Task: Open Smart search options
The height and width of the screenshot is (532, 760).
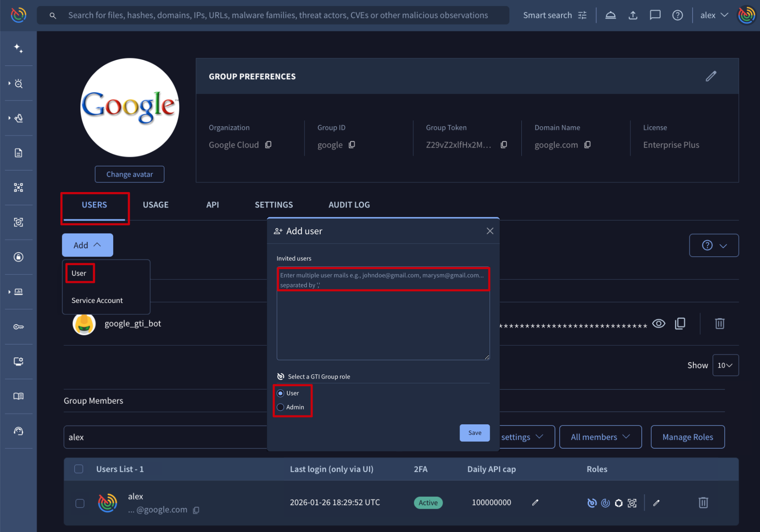Action: pos(555,15)
